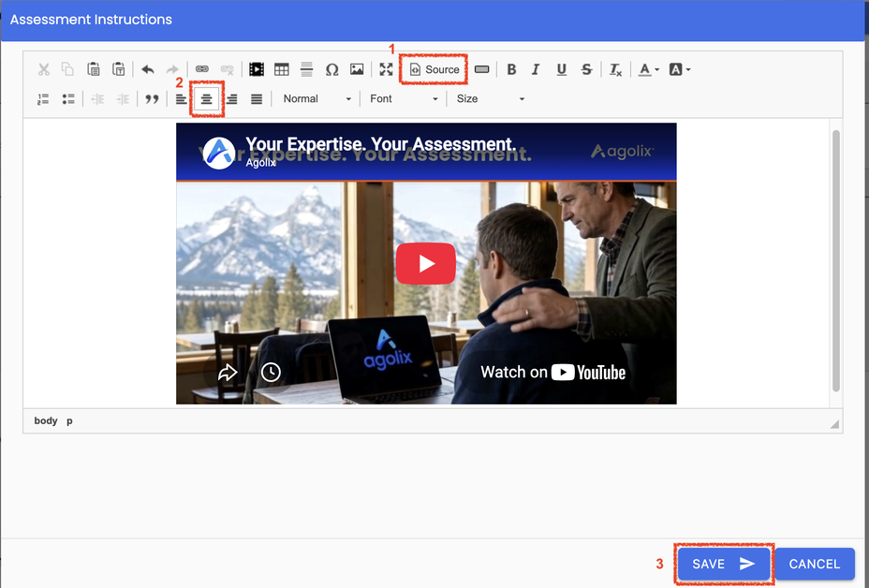Play the embedded YouTube video
The width and height of the screenshot is (869, 588).
[x=426, y=263]
